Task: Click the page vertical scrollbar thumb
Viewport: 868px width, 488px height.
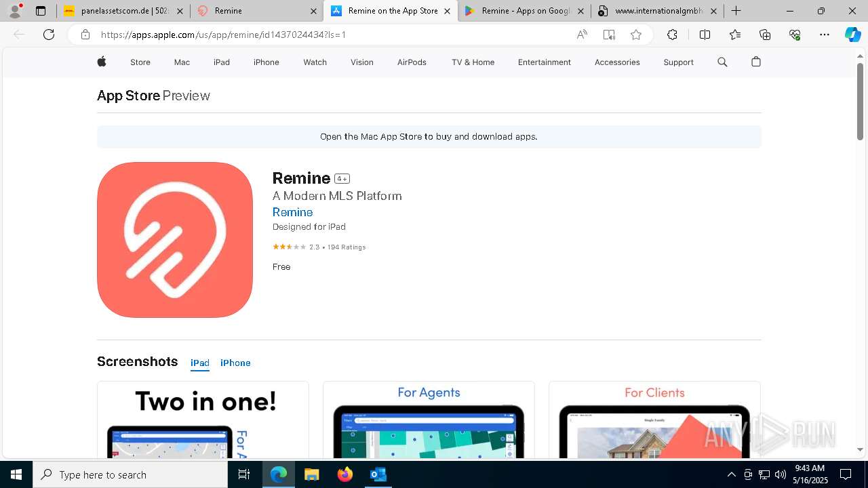Action: pos(861,102)
